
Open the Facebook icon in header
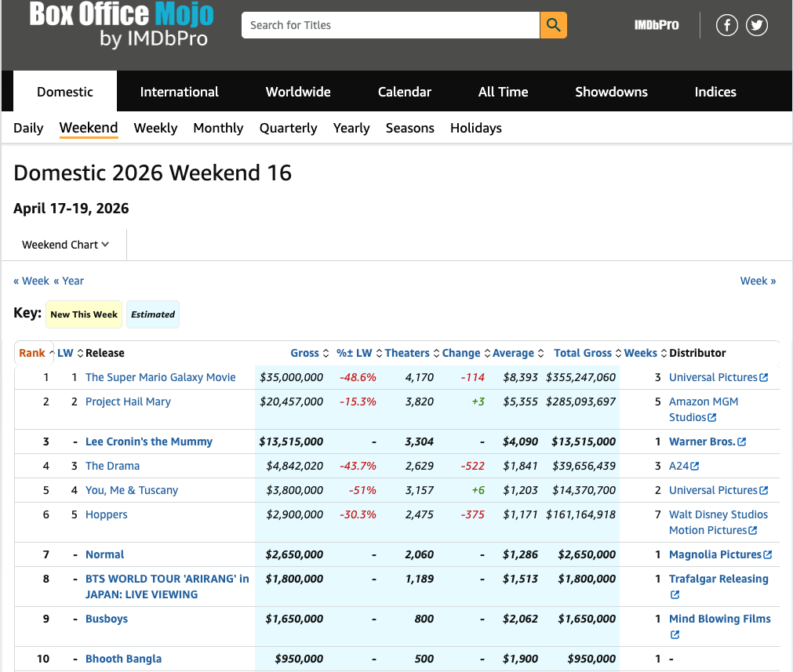tap(727, 25)
